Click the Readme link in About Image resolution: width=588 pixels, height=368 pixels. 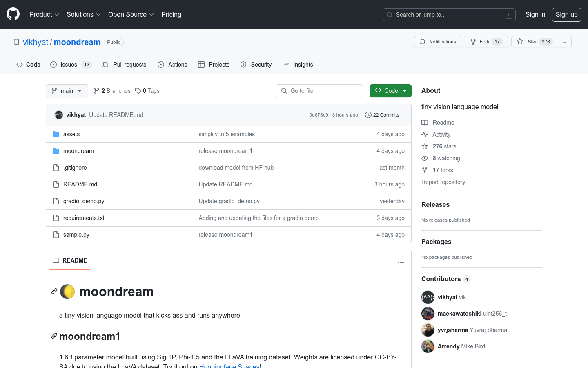tap(438, 123)
